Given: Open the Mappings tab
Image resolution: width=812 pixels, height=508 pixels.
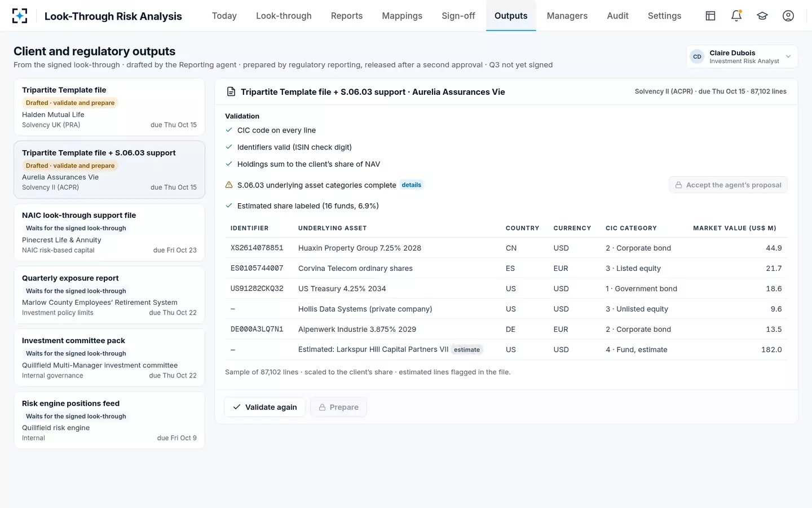Looking at the screenshot, I should [x=402, y=16].
